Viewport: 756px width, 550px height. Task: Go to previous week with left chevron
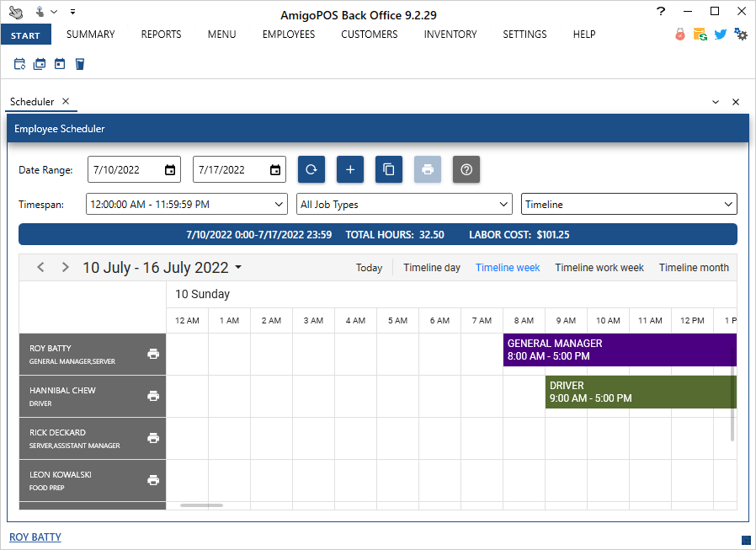[40, 268]
